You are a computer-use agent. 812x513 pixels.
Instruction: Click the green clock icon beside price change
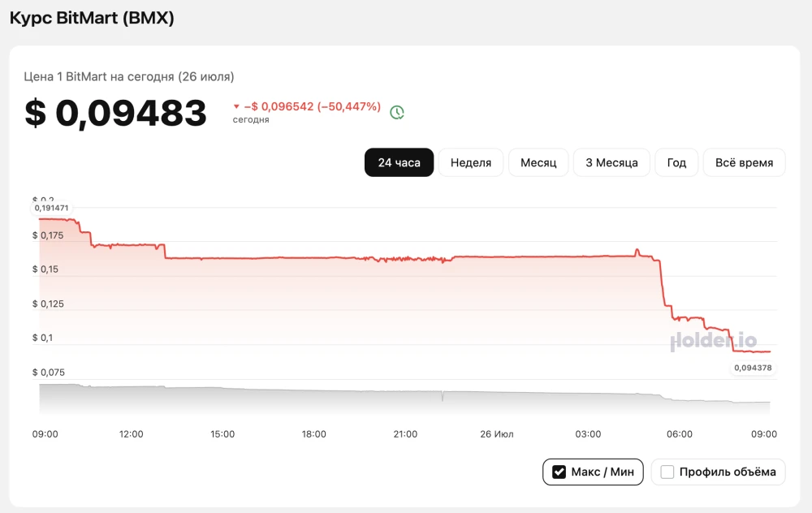(397, 112)
